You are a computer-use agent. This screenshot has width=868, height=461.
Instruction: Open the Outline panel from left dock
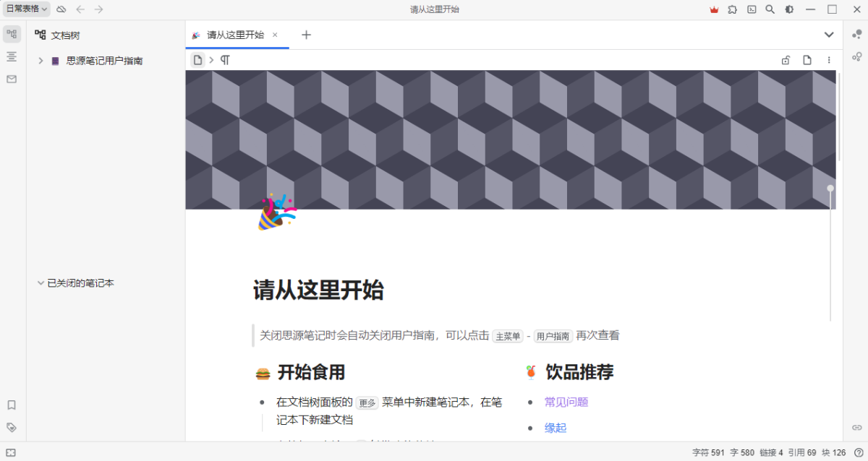[12, 56]
